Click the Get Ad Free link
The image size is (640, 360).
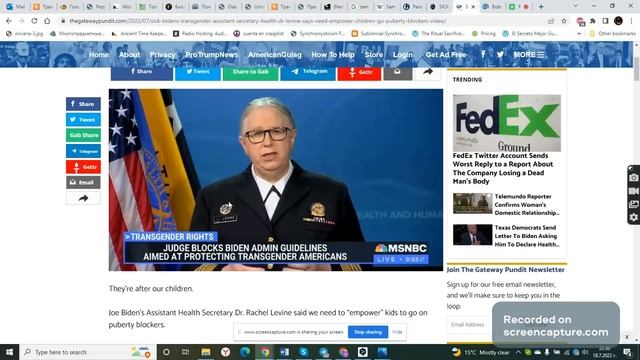[446, 55]
